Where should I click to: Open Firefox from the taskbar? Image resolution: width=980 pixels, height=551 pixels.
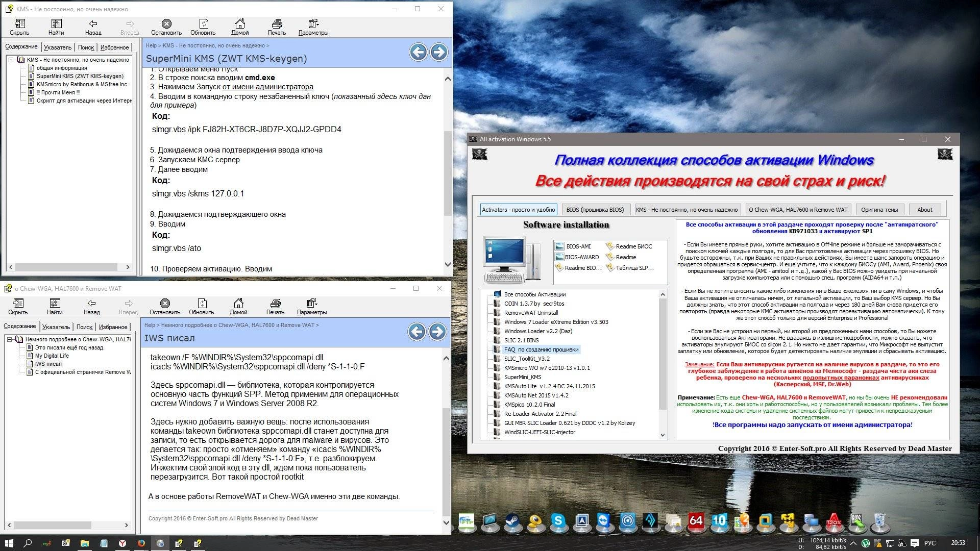pyautogui.click(x=141, y=543)
